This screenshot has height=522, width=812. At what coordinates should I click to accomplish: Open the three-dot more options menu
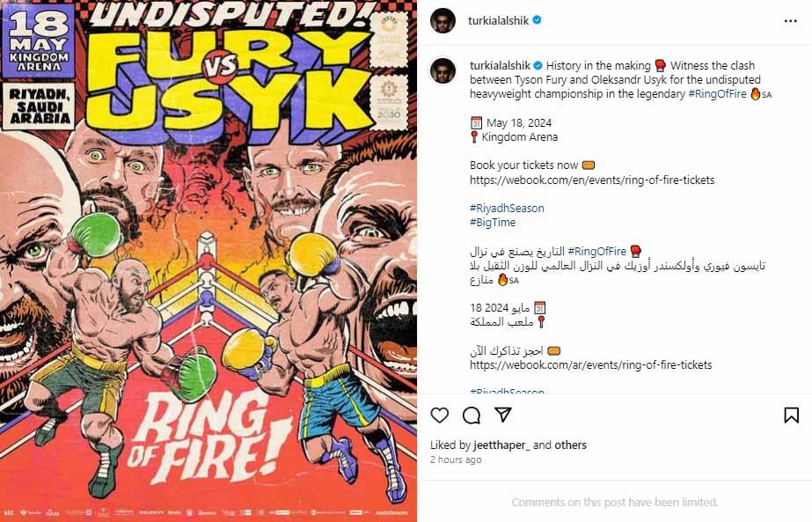point(790,21)
